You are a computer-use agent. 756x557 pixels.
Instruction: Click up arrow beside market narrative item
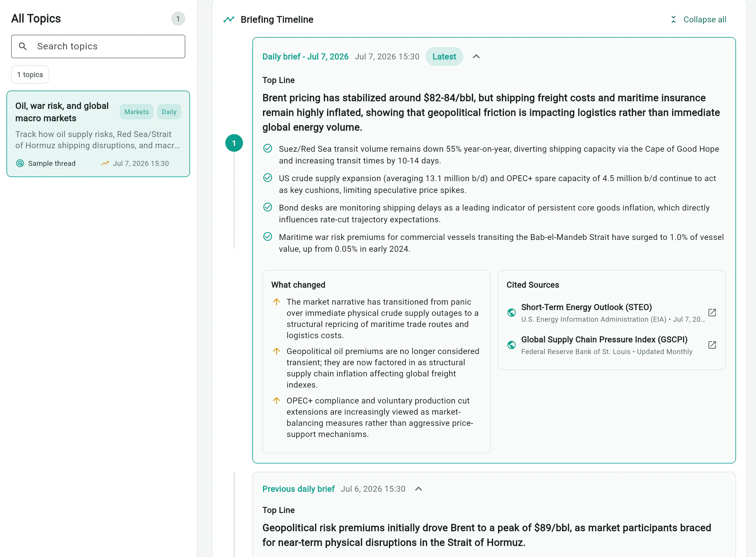277,302
